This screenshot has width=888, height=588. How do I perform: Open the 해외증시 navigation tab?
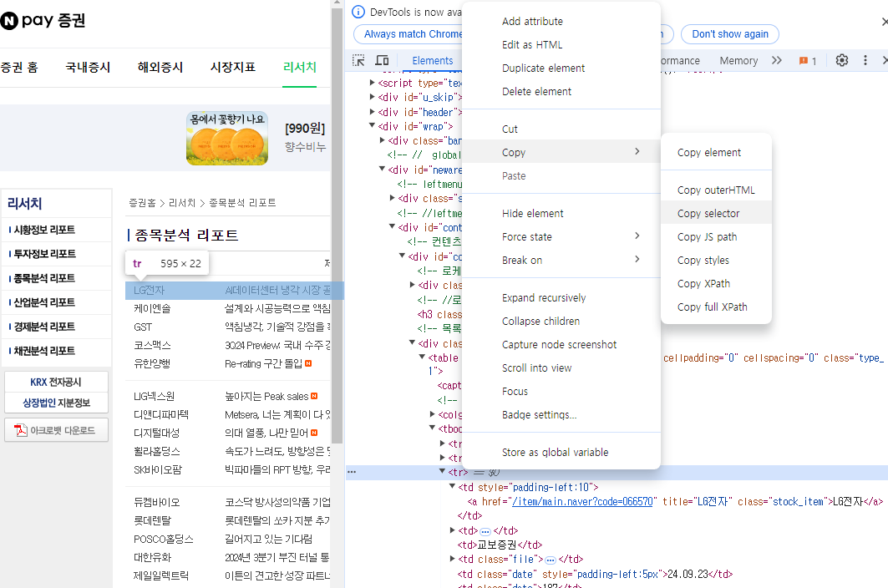[160, 68]
